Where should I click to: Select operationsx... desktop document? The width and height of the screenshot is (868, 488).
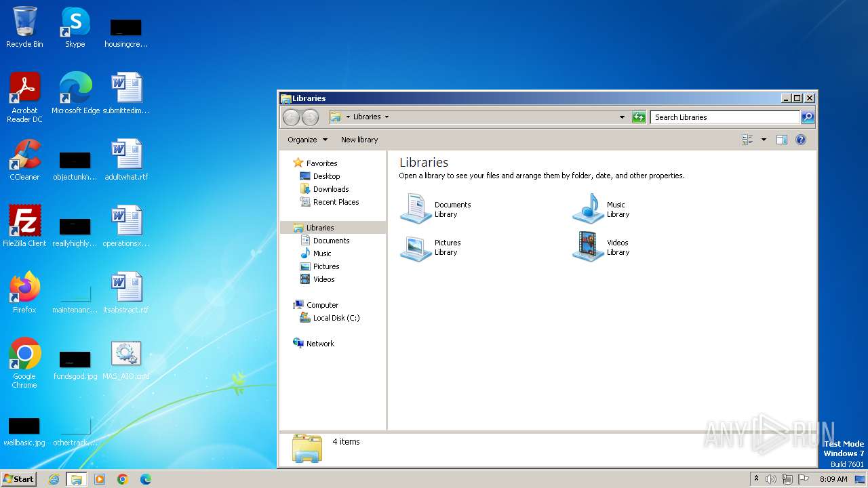click(x=126, y=226)
